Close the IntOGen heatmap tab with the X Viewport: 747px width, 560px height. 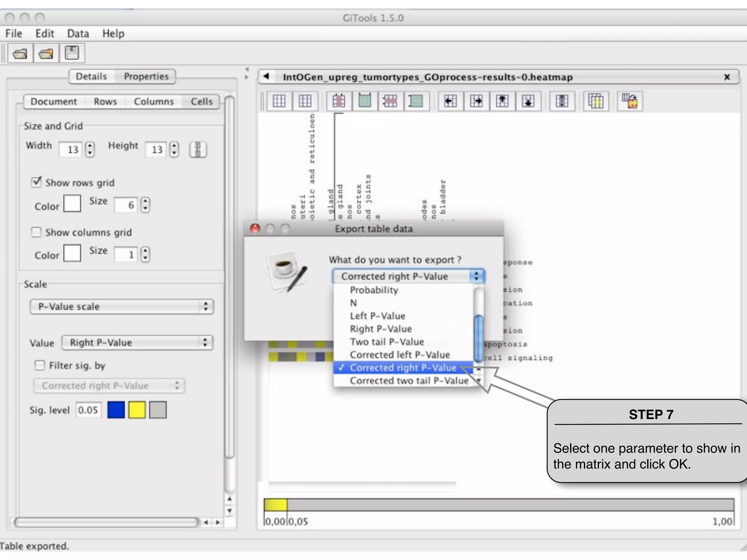tap(727, 77)
